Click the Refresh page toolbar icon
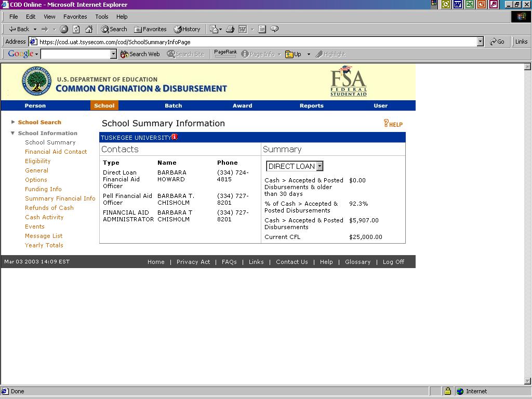 [76, 29]
